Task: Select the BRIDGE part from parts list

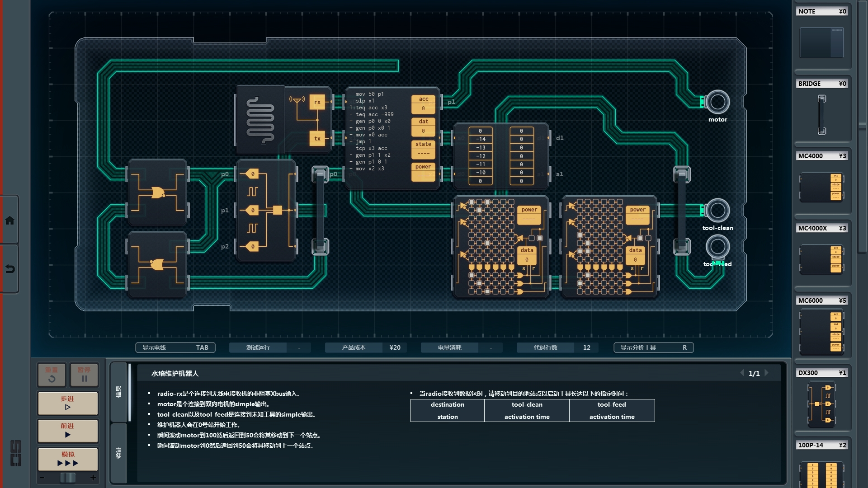Action: point(821,114)
